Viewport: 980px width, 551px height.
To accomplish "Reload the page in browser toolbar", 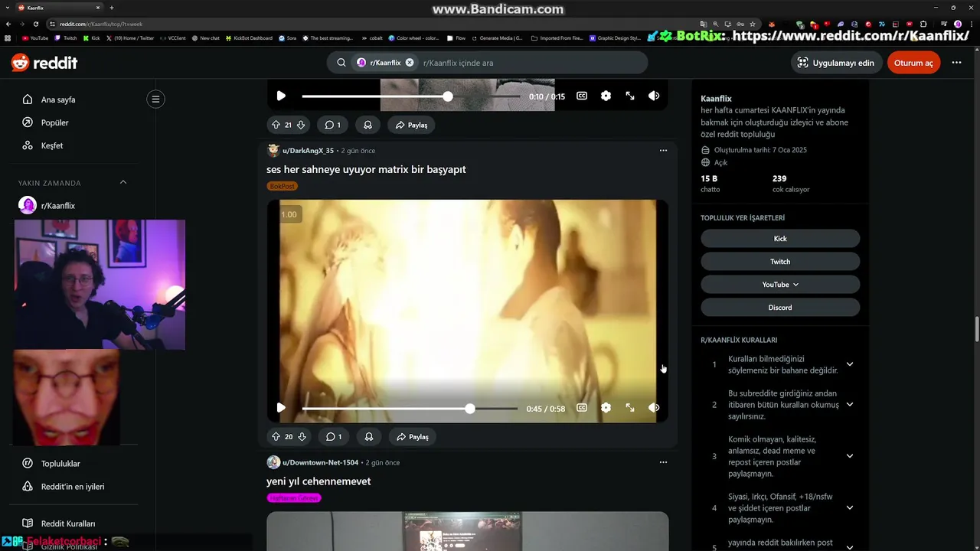I will tap(36, 24).
